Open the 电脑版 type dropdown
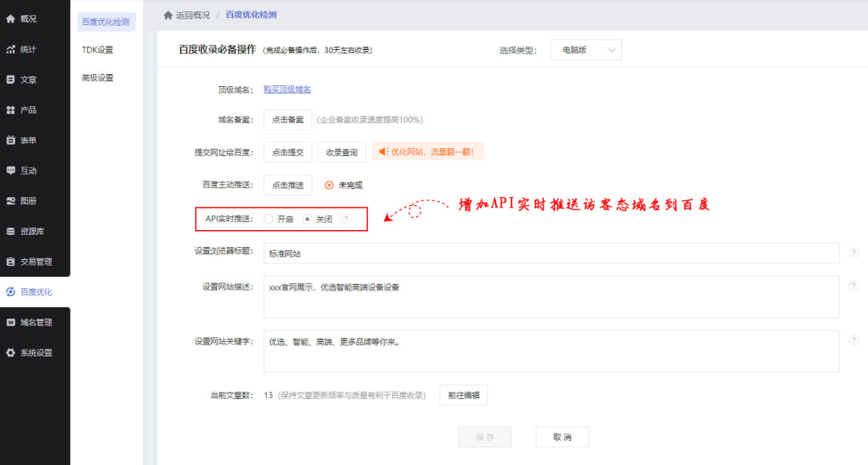This screenshot has width=868, height=465. pos(586,50)
